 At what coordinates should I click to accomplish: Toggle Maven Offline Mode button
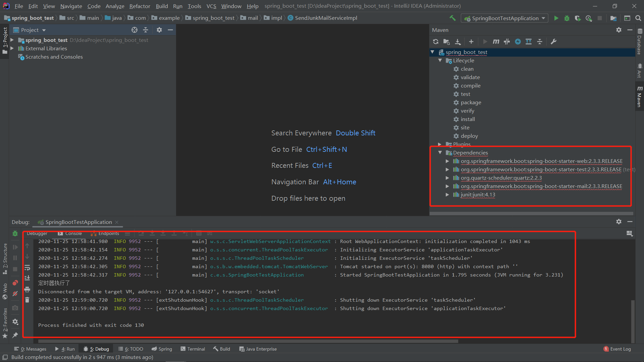[x=507, y=42]
